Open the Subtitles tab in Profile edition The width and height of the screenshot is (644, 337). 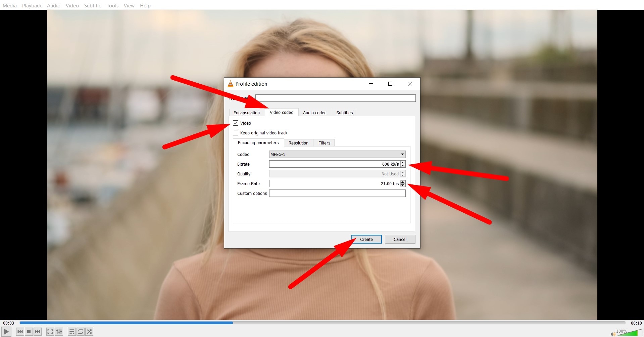point(344,113)
